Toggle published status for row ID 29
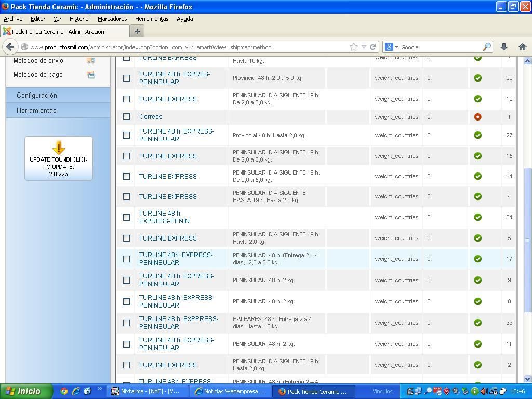Screen dimensions: 532x399 pos(478,78)
